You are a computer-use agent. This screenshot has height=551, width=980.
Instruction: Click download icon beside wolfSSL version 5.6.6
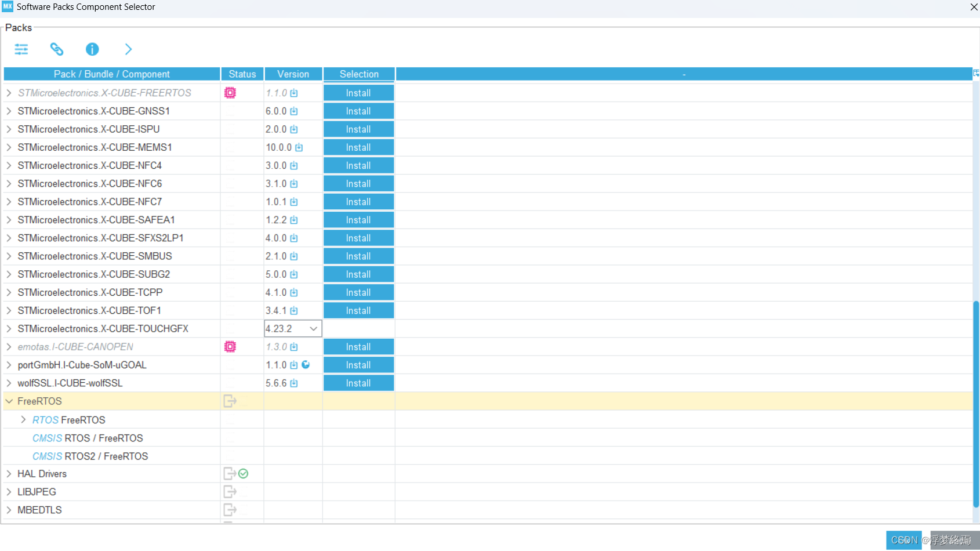point(294,383)
